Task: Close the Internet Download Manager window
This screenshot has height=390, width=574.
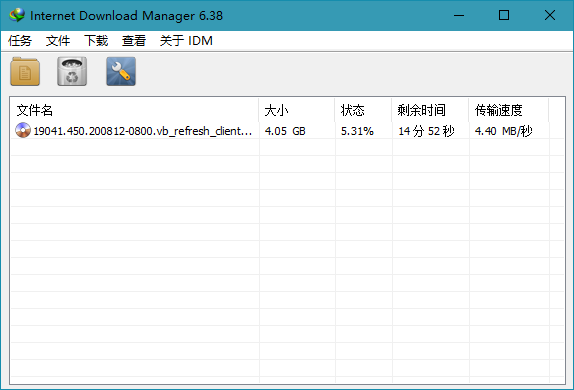Action: click(x=550, y=15)
